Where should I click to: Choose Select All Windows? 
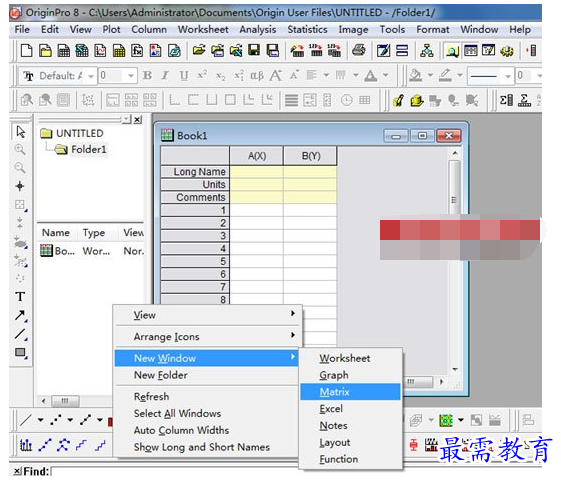pos(206,413)
